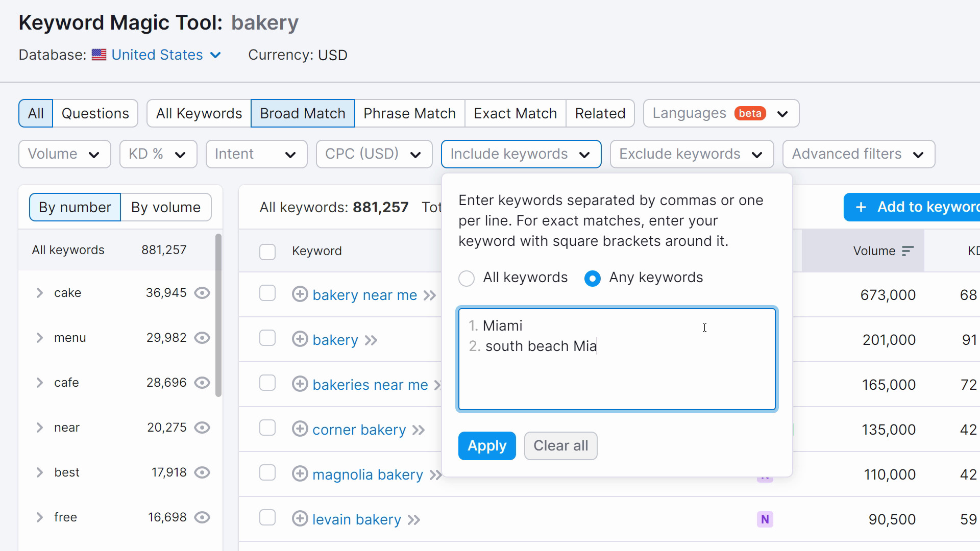
Task: Open "corner bakery" via its double-arrow icon
Action: [418, 430]
